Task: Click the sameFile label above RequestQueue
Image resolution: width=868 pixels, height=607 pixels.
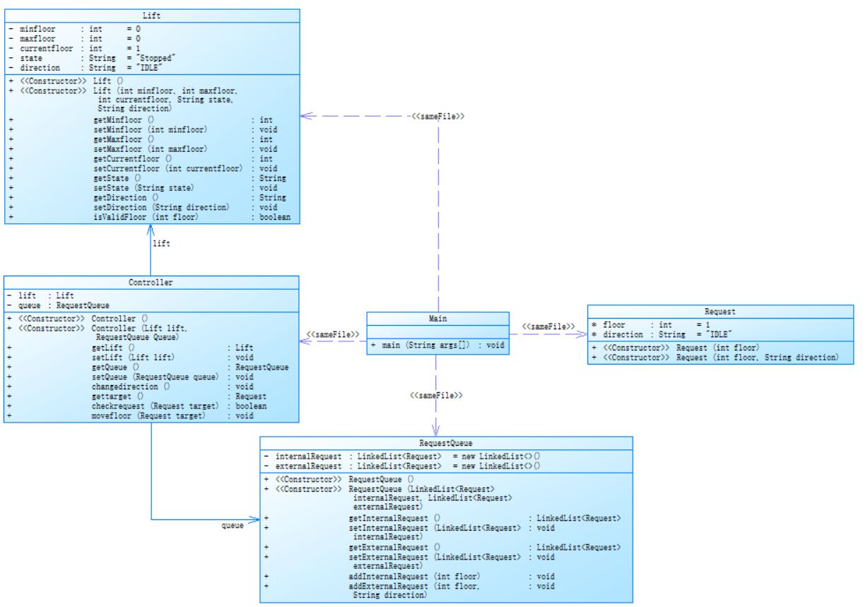Action: [x=436, y=396]
